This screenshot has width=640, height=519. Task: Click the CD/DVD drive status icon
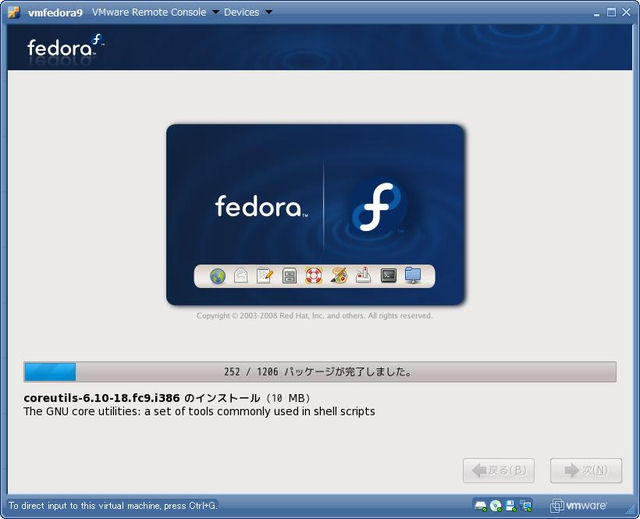point(496,506)
